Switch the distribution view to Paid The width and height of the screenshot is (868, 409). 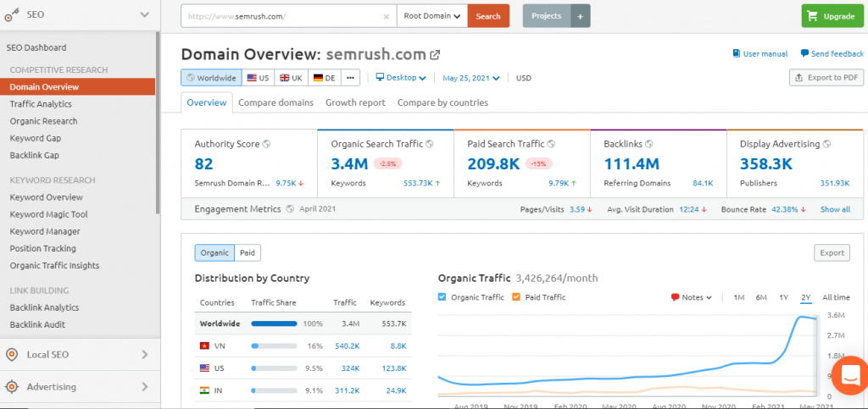click(x=248, y=252)
